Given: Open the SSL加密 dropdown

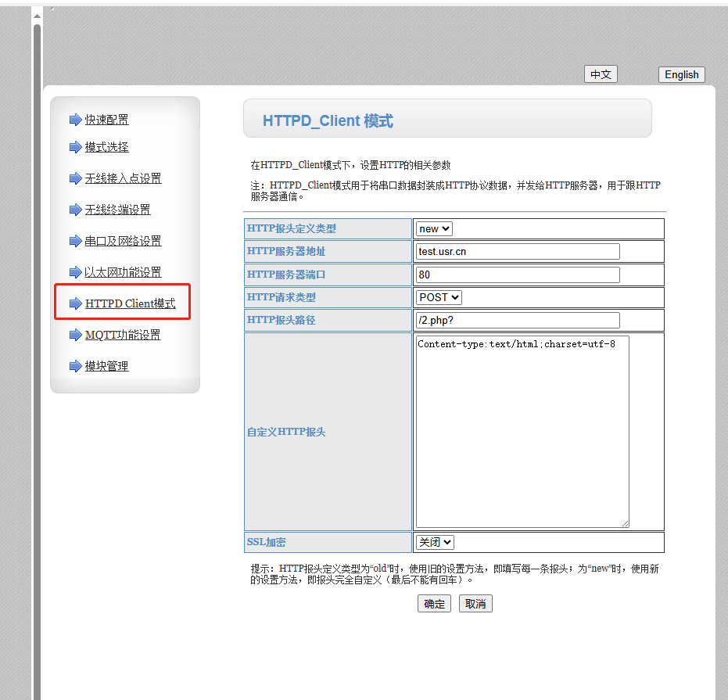Looking at the screenshot, I should (x=435, y=542).
